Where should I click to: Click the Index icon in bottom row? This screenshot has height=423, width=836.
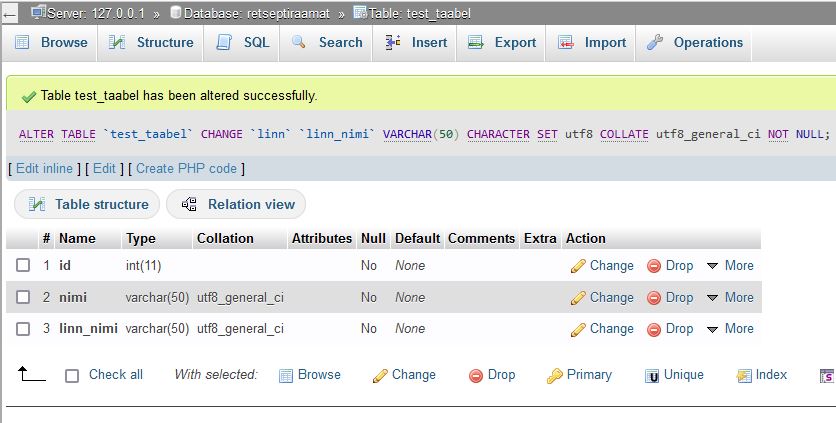[744, 376]
